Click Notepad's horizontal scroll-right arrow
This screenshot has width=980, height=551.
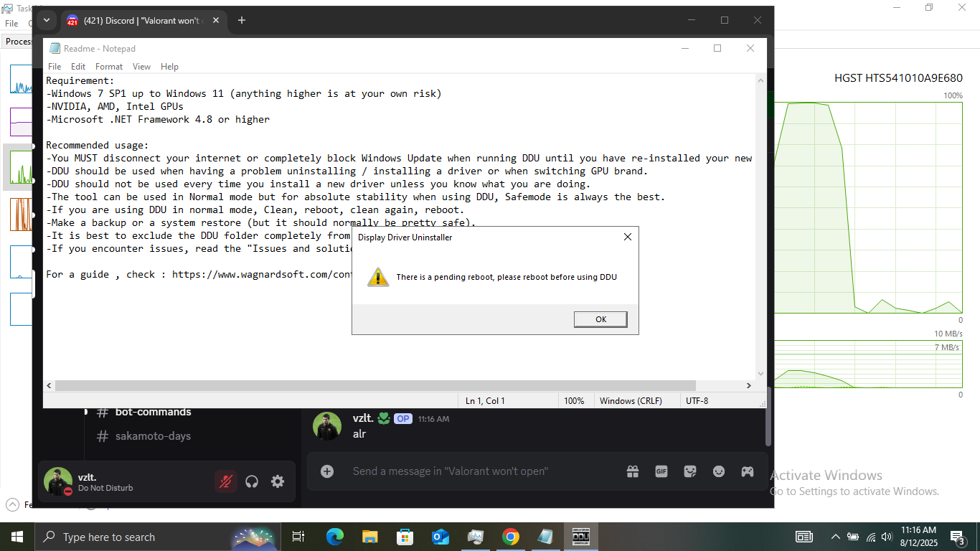pyautogui.click(x=749, y=385)
